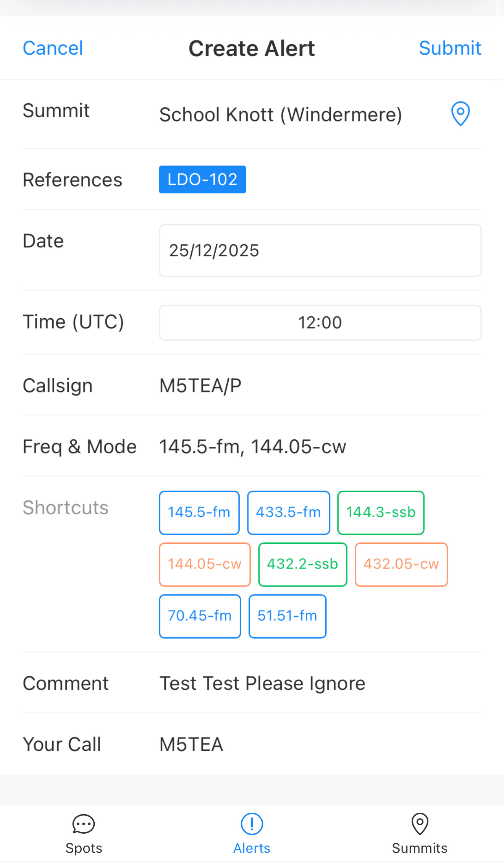Toggle the 144.05-cw shortcut

pos(205,564)
